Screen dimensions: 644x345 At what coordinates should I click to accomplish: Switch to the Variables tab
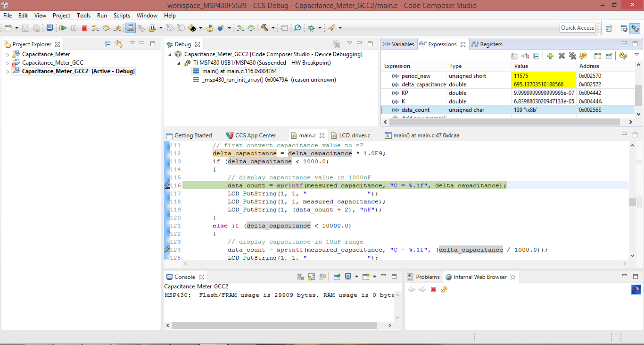[398, 44]
